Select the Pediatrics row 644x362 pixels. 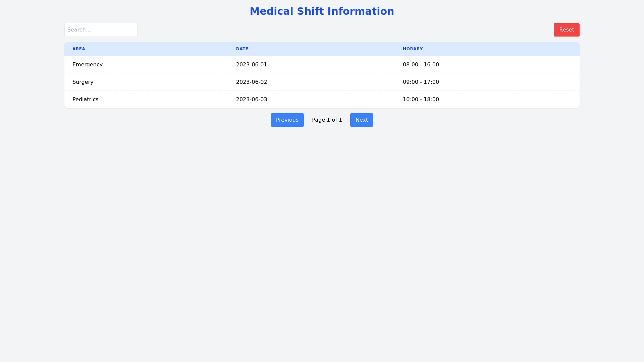[x=322, y=100]
